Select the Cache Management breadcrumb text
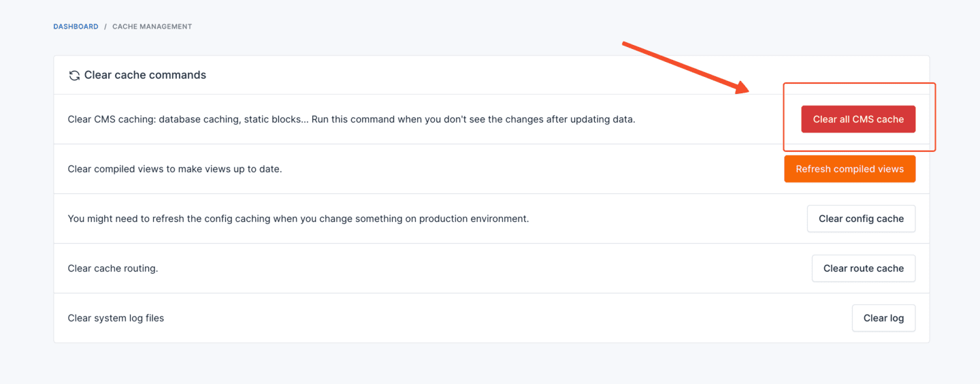980x384 pixels. click(152, 27)
